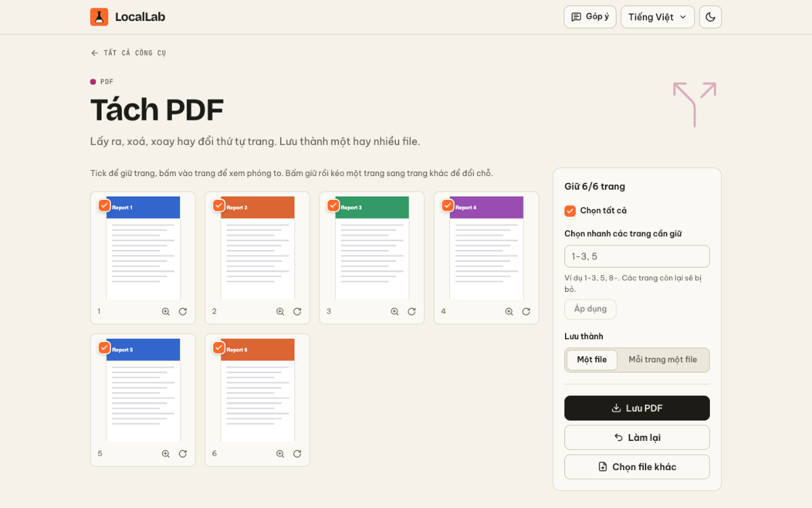This screenshot has height=508, width=812.
Task: Open the 'Góp ý' feedback button
Action: 590,17
